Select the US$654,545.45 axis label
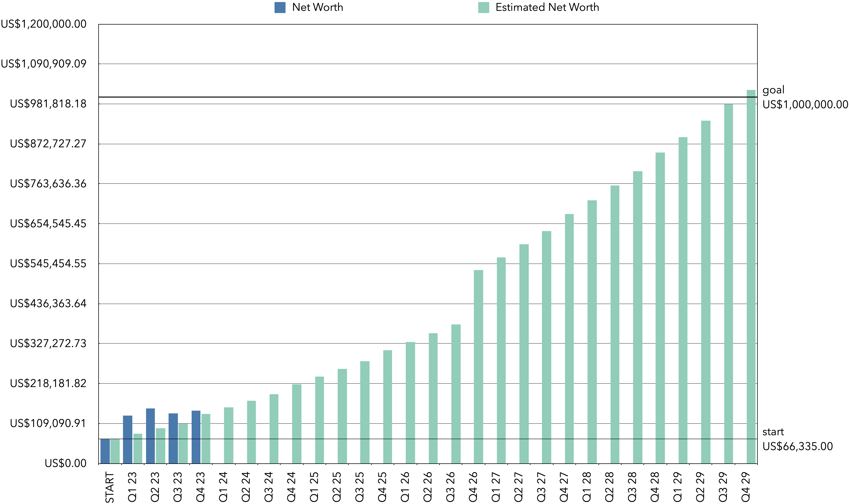Image resolution: width=849 pixels, height=504 pixels. coord(48,224)
